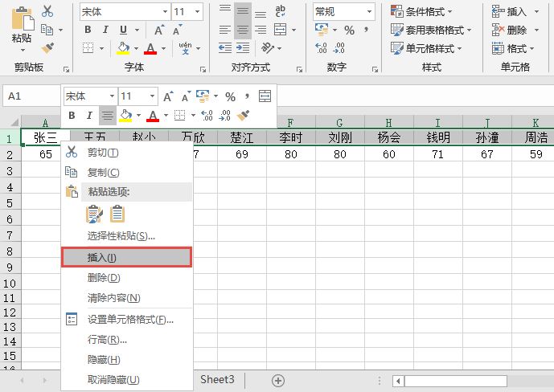Toggle Bold in the ribbon font group

[88, 30]
